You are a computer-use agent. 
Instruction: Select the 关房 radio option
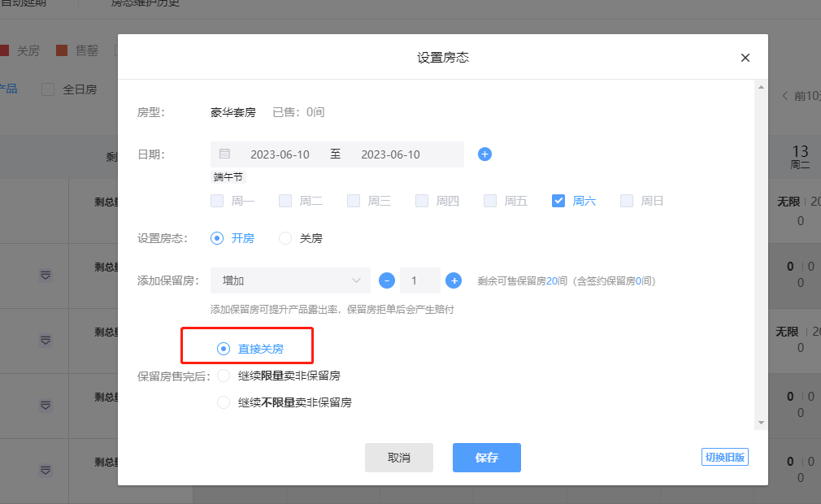click(x=285, y=238)
